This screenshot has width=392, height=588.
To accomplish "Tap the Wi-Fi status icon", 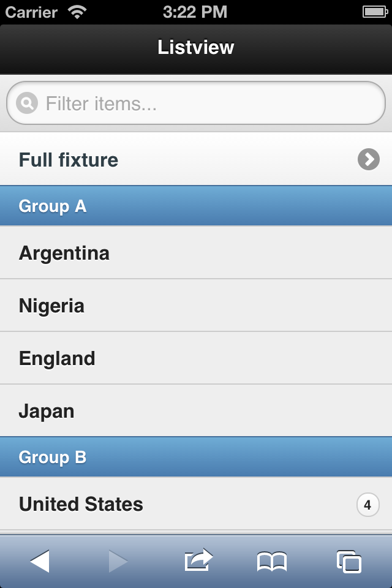I will pos(77,12).
